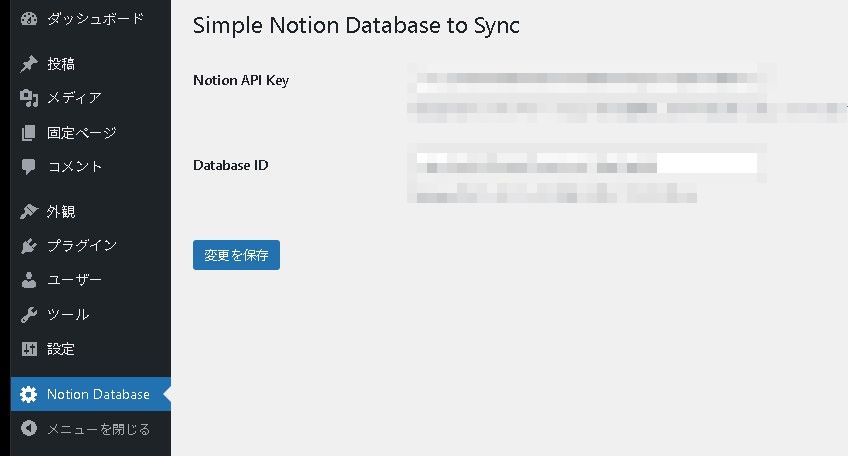The height and width of the screenshot is (456, 848).
Task: Click メニューを閉じる link text
Action: pyautogui.click(x=98, y=429)
